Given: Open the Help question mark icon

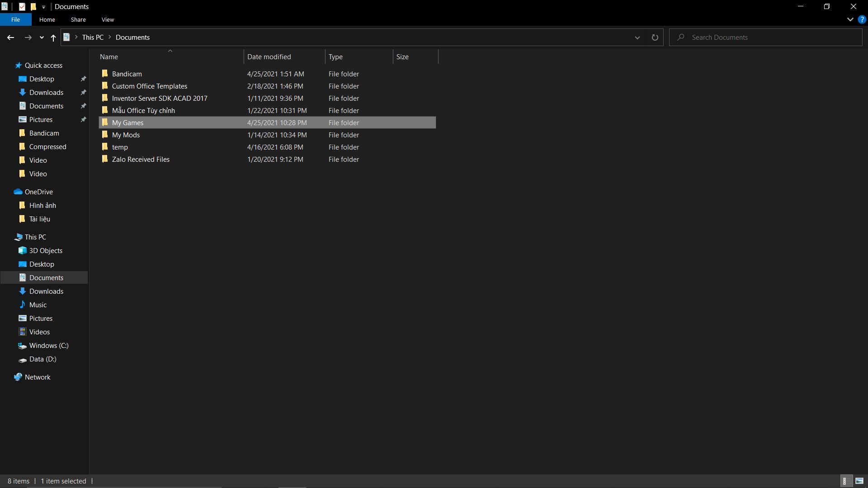Looking at the screenshot, I should click(862, 19).
